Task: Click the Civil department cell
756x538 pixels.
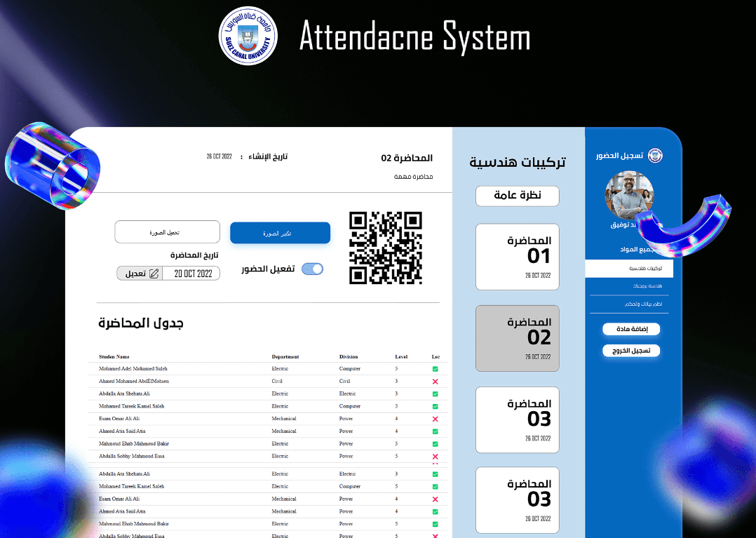Action: pos(277,382)
